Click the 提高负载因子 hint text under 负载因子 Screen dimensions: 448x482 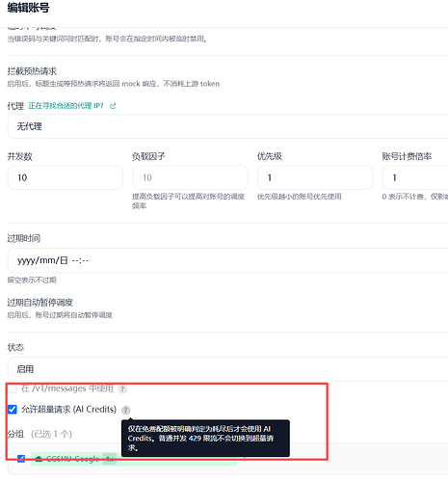click(189, 201)
